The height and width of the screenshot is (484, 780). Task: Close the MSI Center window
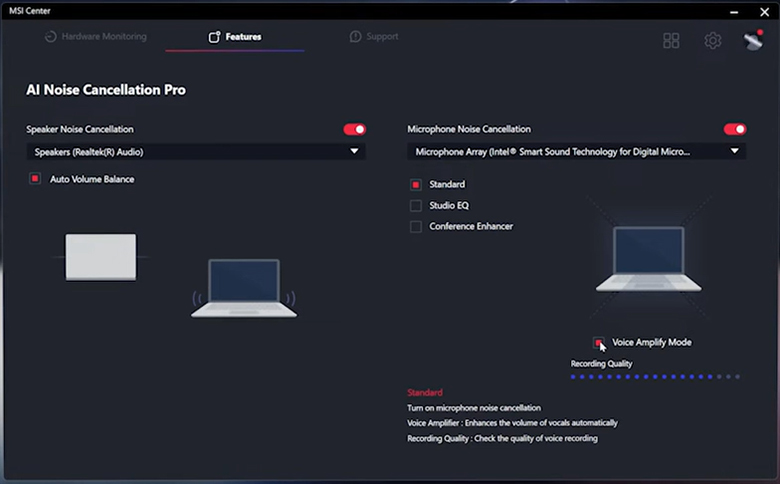pos(765,11)
